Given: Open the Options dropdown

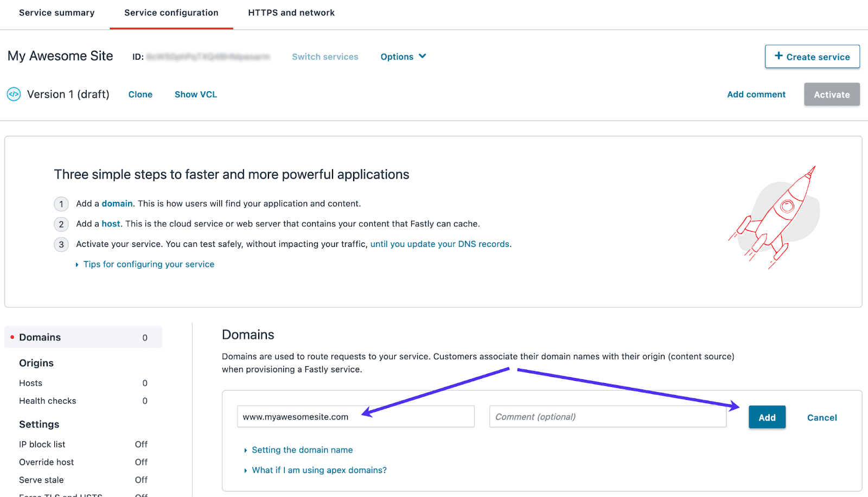Looking at the screenshot, I should tap(403, 56).
